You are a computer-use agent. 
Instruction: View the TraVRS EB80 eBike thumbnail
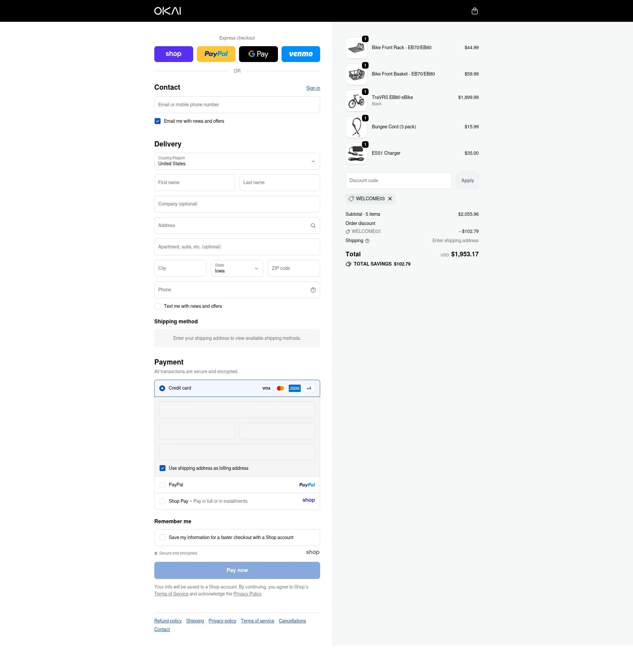[x=356, y=100]
